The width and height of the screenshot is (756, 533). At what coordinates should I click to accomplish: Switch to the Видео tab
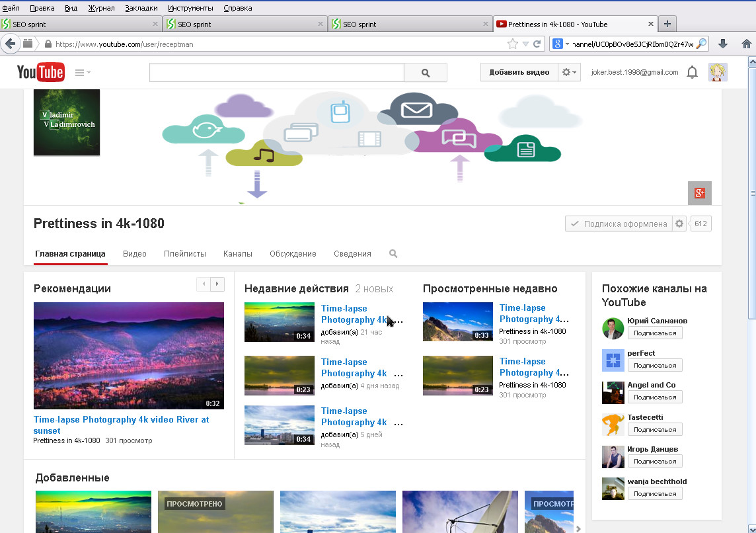[135, 254]
